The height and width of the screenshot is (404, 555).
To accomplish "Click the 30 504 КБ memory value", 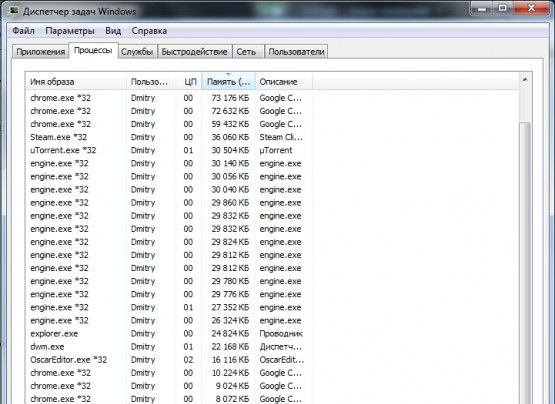I will click(x=230, y=150).
